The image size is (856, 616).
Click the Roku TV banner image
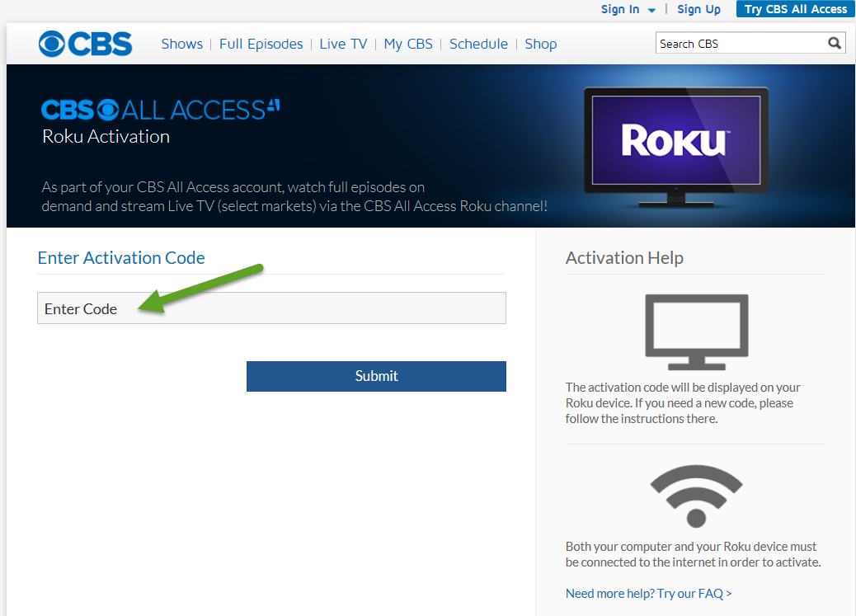point(676,146)
